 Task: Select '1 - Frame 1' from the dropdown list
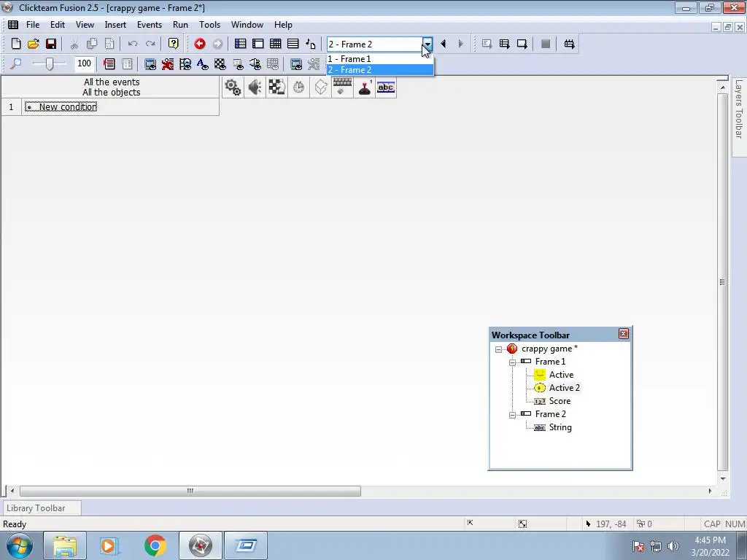(x=380, y=59)
